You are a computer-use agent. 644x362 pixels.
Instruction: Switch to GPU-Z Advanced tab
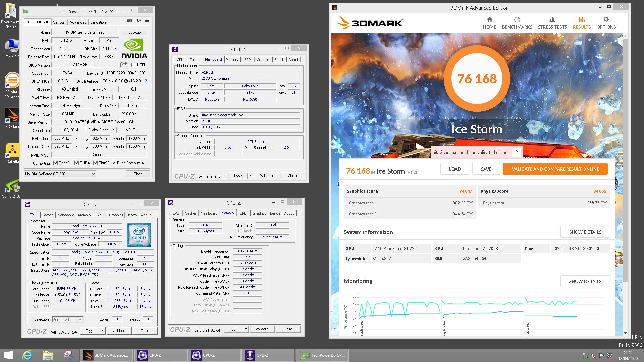point(78,22)
